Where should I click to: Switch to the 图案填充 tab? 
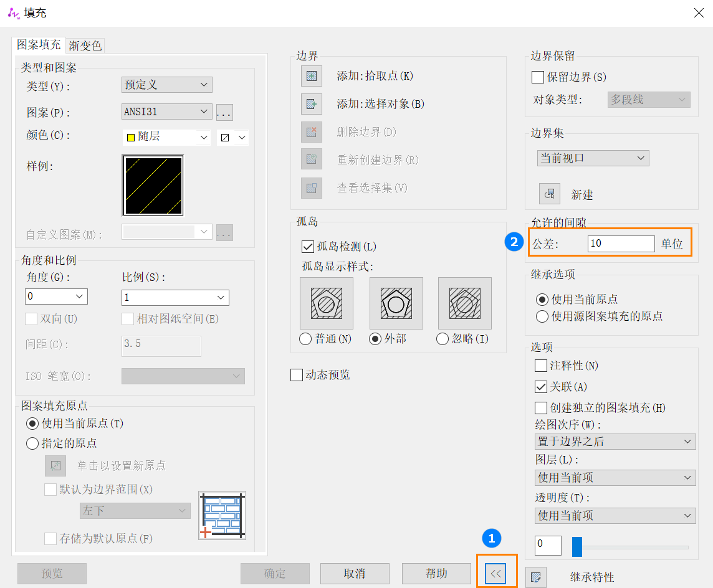pyautogui.click(x=39, y=44)
